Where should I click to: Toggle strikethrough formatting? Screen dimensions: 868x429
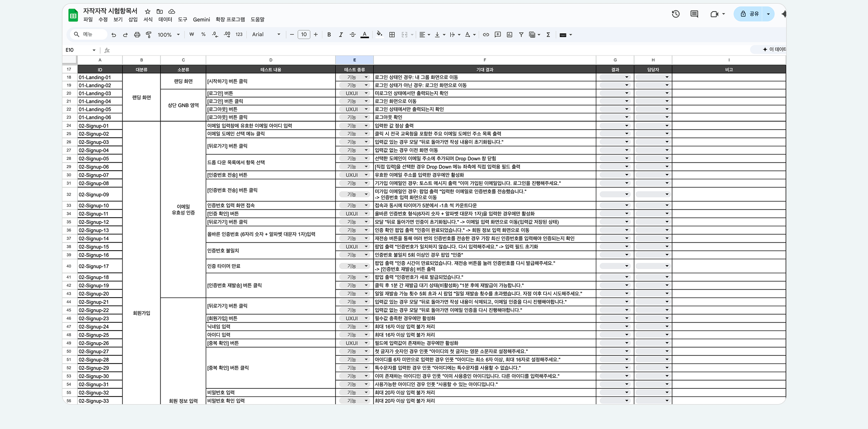coord(353,35)
